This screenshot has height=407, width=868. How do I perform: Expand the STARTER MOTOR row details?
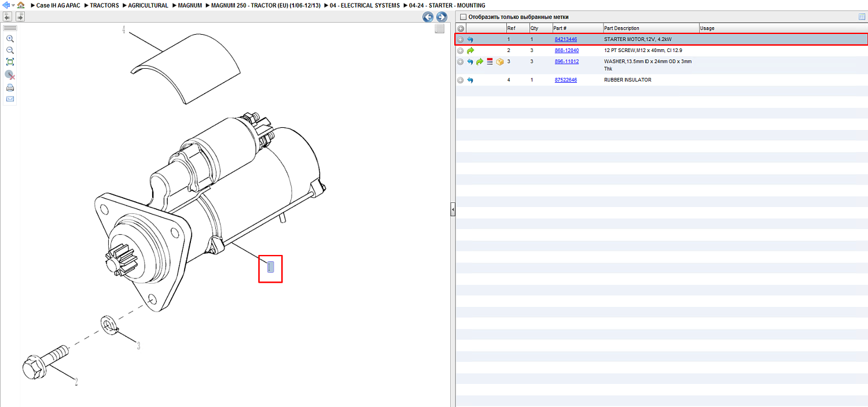tap(461, 40)
